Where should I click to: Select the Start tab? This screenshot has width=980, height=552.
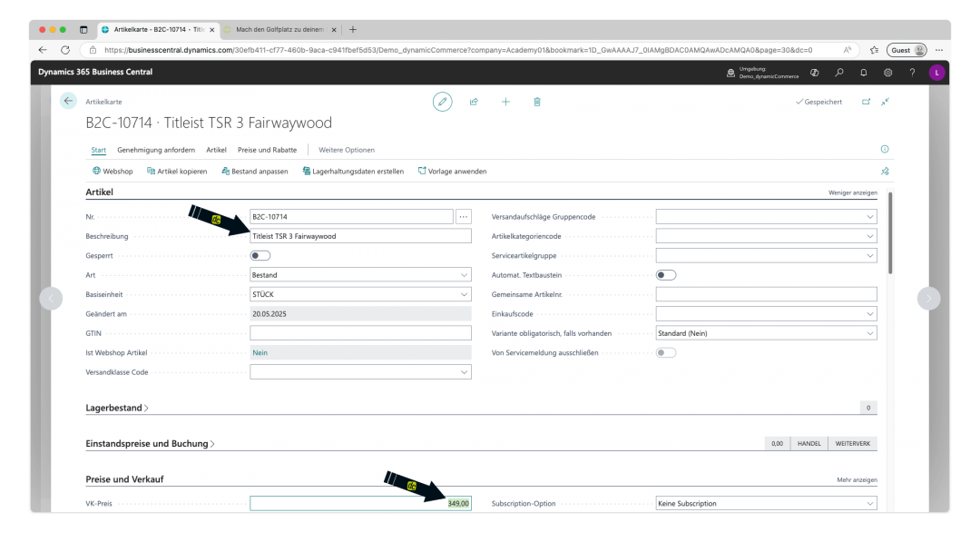[98, 150]
